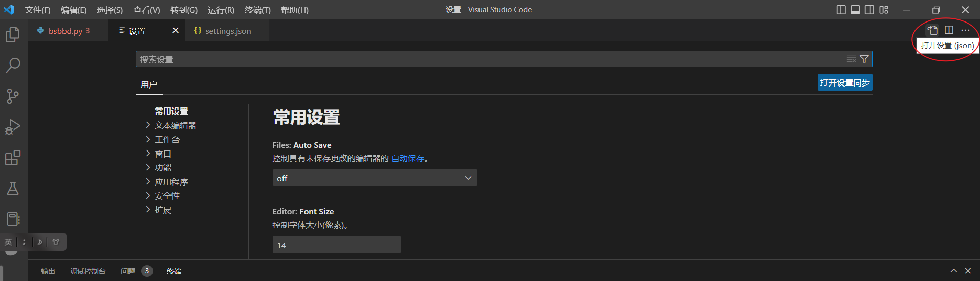The width and height of the screenshot is (980, 281).
Task: Clear settings search input icon
Action: coord(851,59)
